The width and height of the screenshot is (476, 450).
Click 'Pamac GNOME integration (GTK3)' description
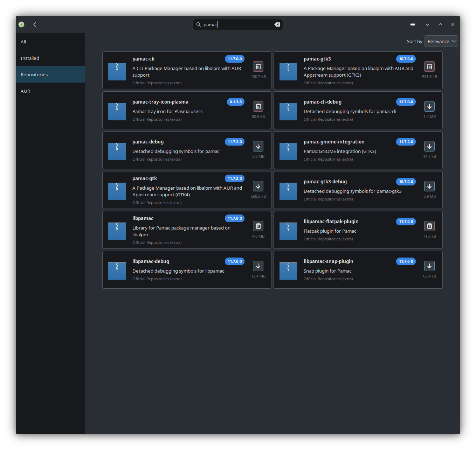tap(340, 151)
